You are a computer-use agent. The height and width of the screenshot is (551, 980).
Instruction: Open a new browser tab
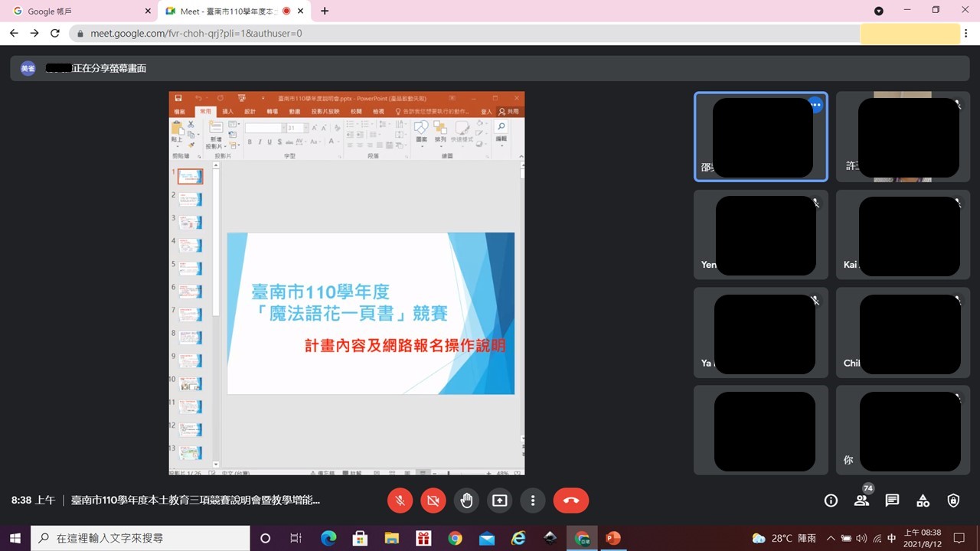(325, 11)
